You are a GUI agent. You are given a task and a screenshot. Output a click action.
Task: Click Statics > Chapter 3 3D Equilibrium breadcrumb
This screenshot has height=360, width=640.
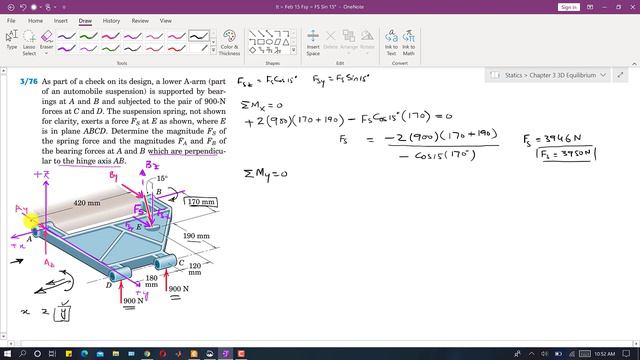[x=550, y=75]
